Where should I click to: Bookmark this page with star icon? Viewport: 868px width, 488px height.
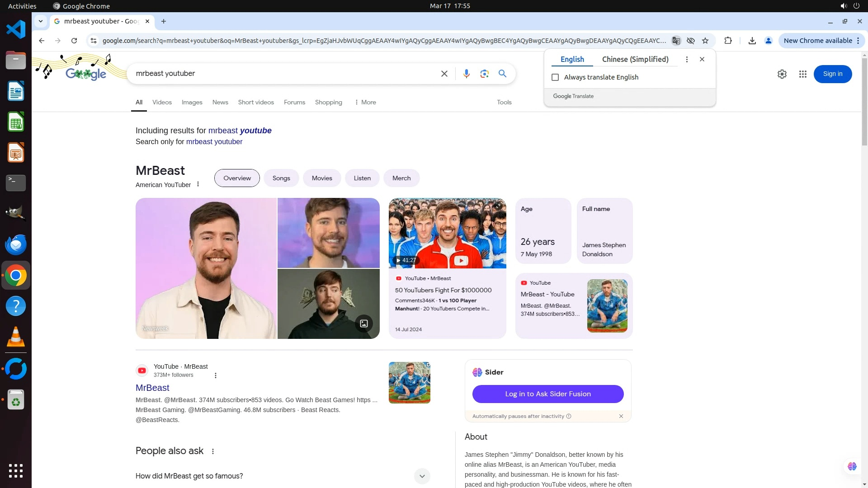(x=705, y=41)
